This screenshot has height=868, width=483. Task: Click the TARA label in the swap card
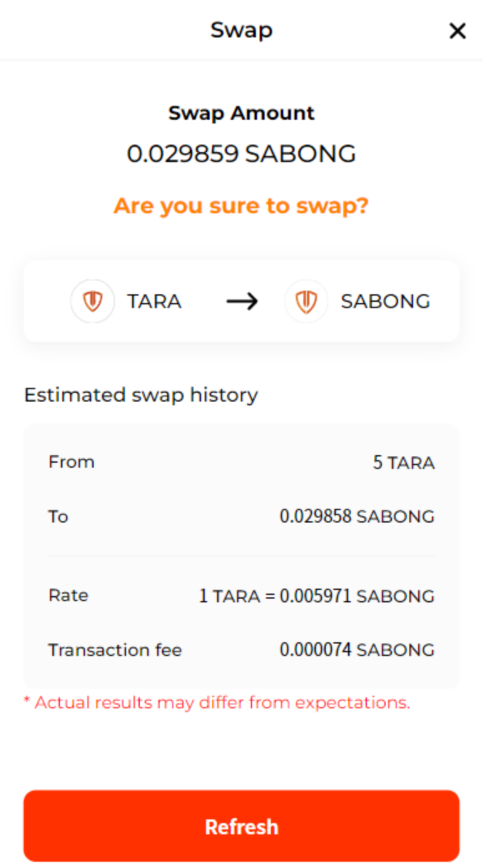pos(154,301)
